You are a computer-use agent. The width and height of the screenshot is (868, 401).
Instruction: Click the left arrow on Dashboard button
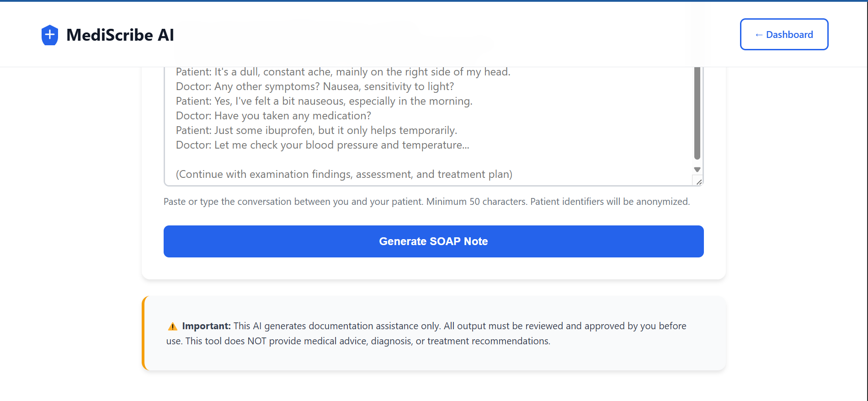[759, 35]
